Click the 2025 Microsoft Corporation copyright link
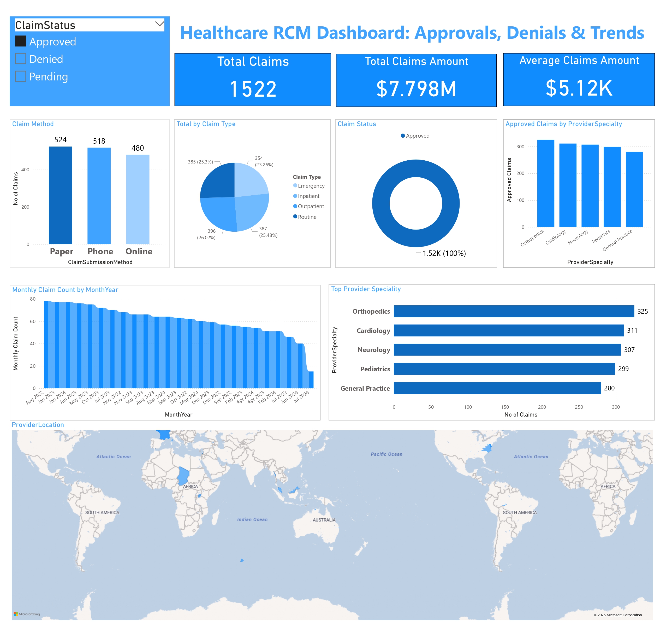Screen dimensions: 672x632 (x=617, y=615)
